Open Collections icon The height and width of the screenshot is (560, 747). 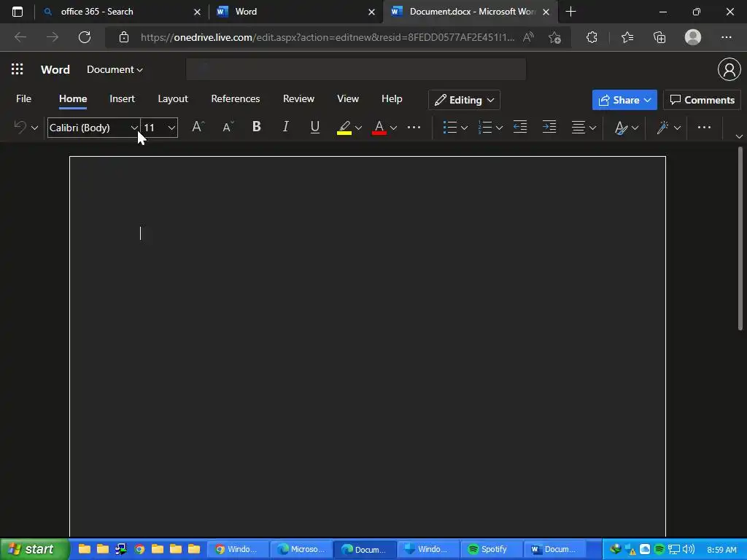(x=659, y=37)
